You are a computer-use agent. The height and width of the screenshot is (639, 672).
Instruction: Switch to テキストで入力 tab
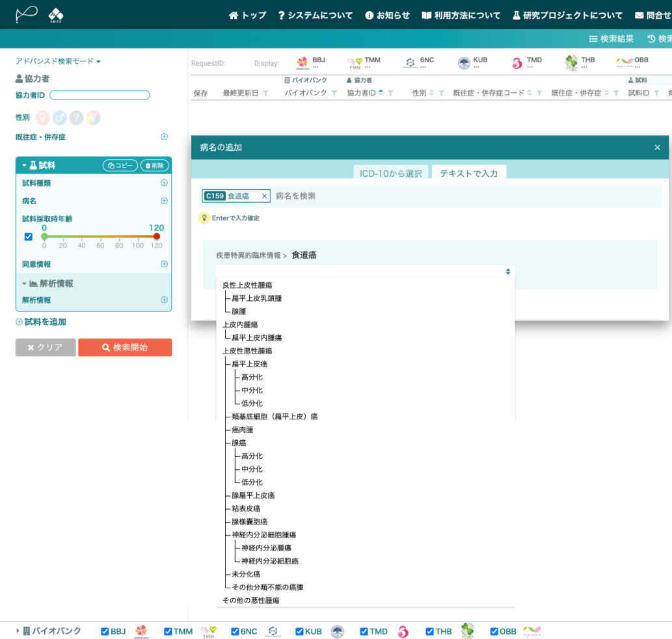(x=469, y=173)
